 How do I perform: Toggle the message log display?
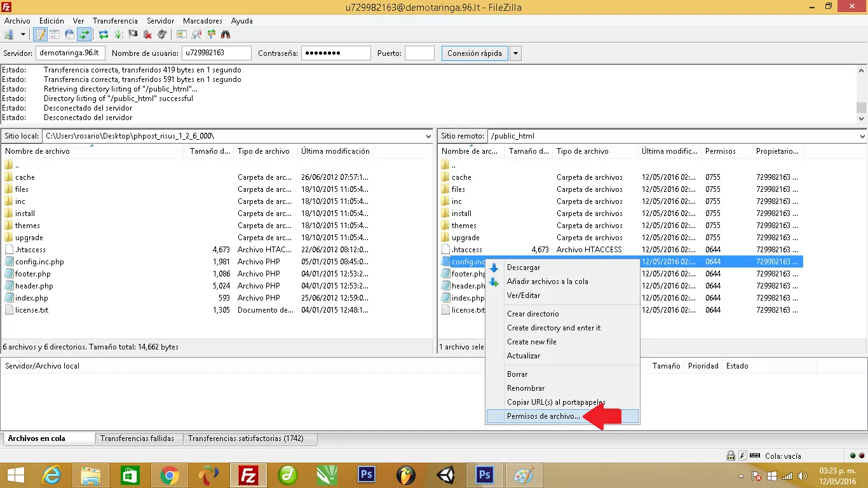click(x=41, y=34)
